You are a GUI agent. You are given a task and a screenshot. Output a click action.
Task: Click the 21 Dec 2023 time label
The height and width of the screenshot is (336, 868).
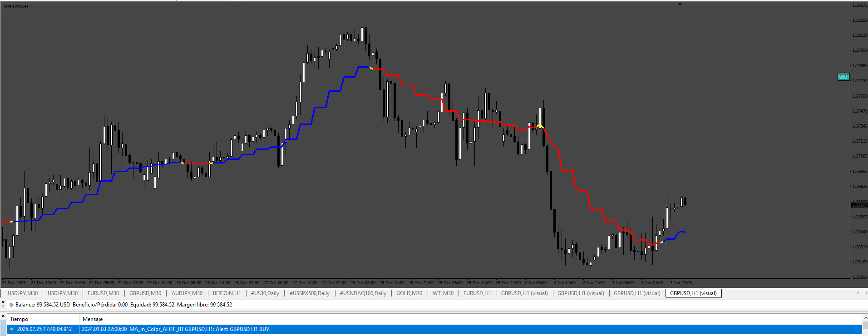pyautogui.click(x=14, y=283)
